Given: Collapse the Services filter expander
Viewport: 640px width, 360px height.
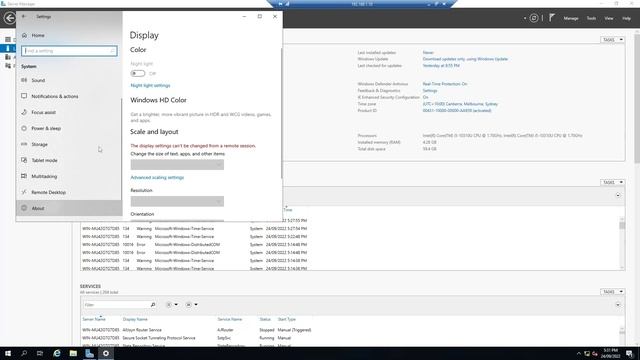Looking at the screenshot, I should (x=618, y=305).
